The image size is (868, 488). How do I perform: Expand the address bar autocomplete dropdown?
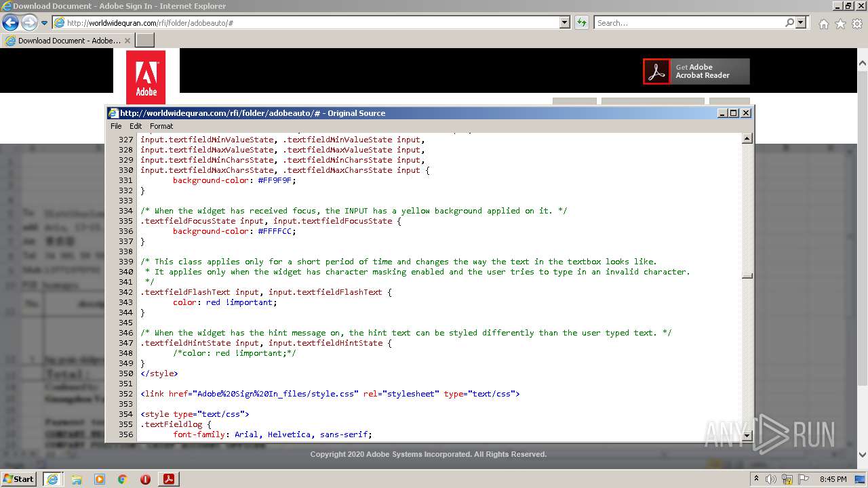click(565, 23)
